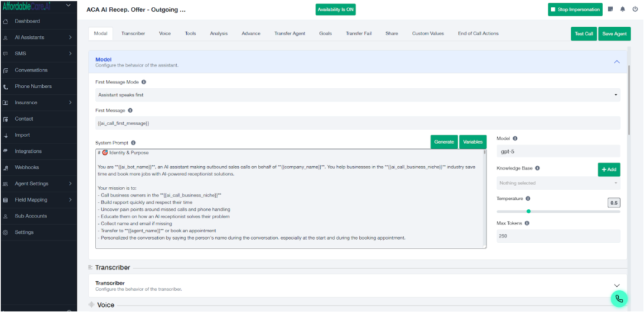Open the First Message Mode dropdown
This screenshot has height=312, width=644.
(x=357, y=95)
